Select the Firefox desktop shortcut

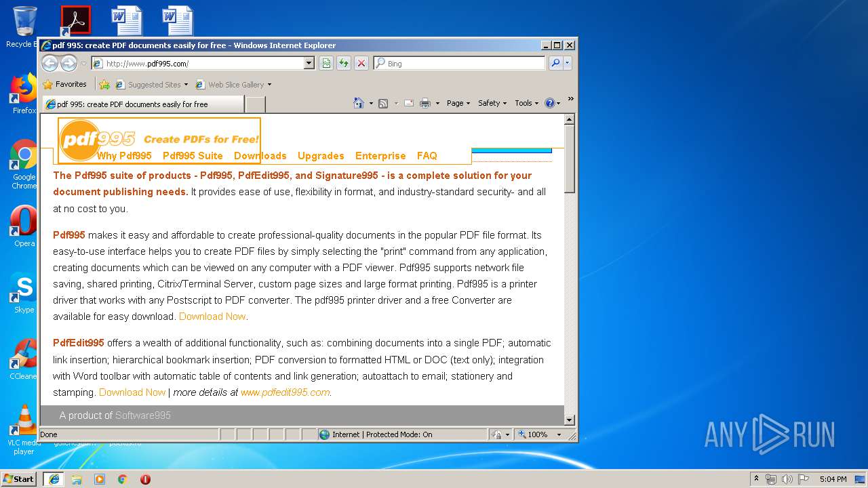[24, 94]
